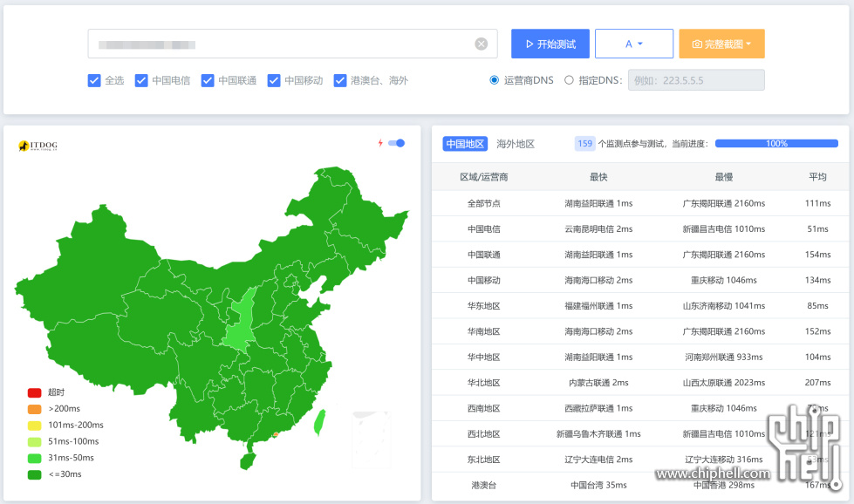The image size is (854, 504).
Task: Uncheck the 全选 checkbox
Action: tap(93, 80)
